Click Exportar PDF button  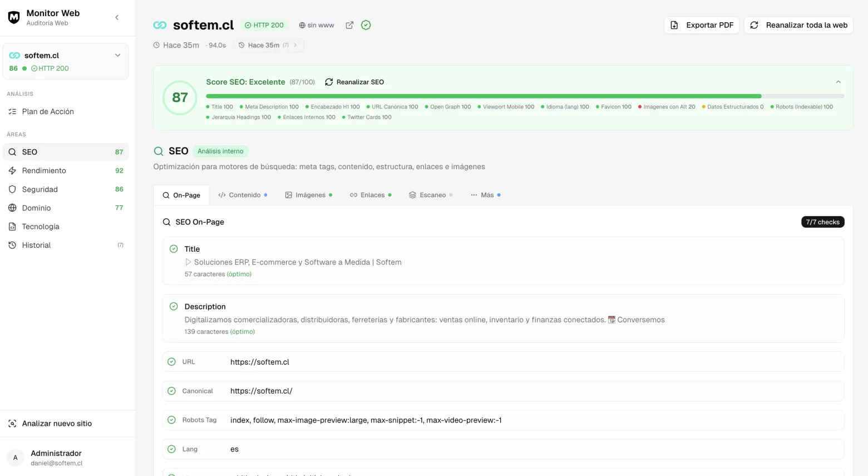[x=701, y=25]
